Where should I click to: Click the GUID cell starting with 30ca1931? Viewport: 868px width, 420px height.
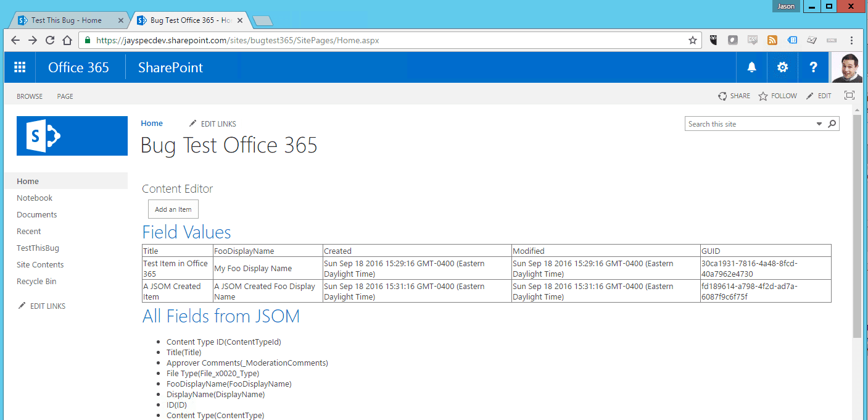point(766,268)
